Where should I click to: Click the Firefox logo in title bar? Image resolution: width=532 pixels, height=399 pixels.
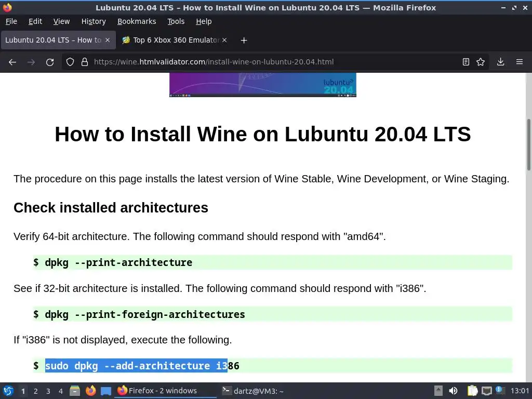7,7
